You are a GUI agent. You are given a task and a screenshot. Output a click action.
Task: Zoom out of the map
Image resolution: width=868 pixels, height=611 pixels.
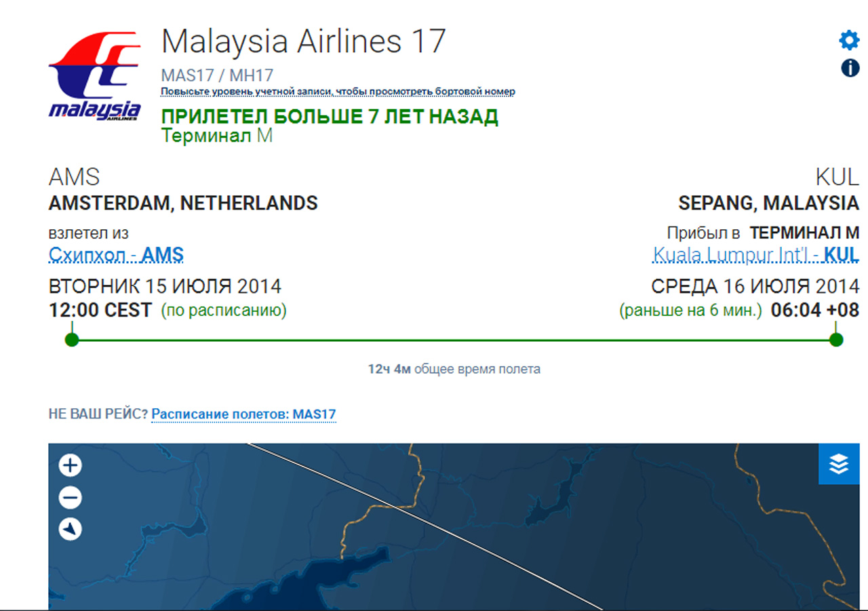tap(71, 498)
